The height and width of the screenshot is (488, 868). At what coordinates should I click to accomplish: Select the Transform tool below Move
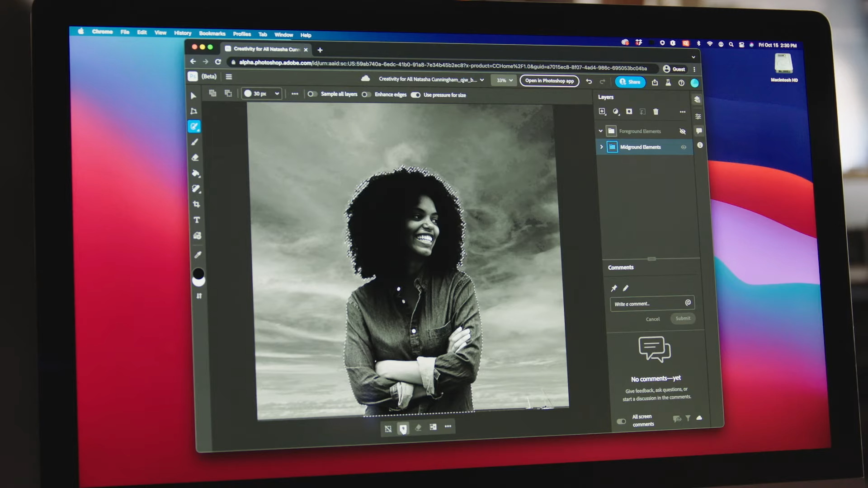194,111
